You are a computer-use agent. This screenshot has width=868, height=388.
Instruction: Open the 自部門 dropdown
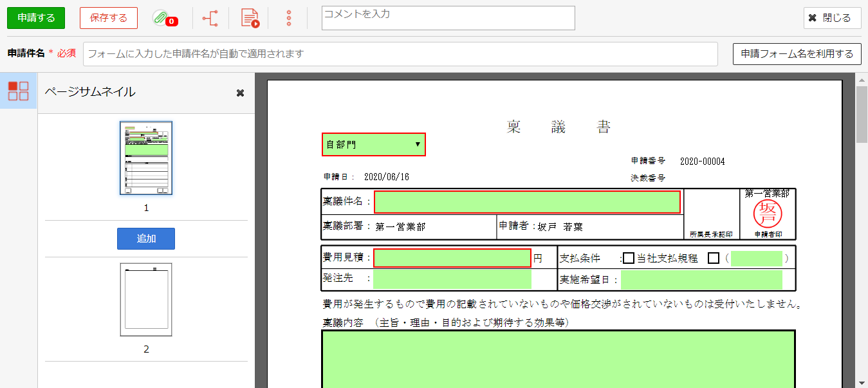pyautogui.click(x=373, y=145)
